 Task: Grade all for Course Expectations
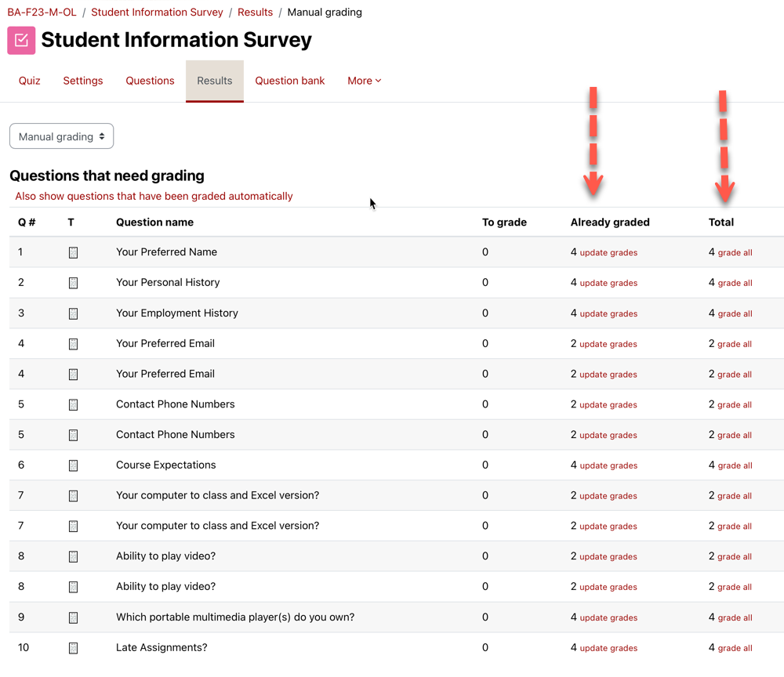pos(735,465)
